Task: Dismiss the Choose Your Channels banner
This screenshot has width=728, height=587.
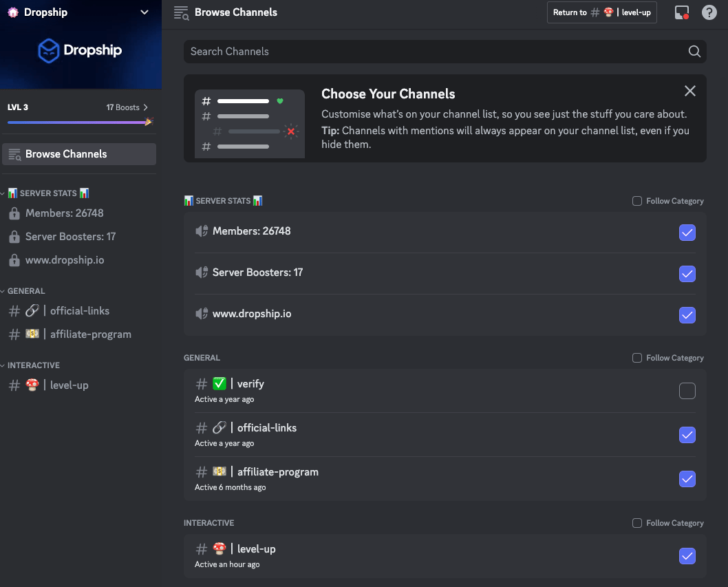Action: pyautogui.click(x=690, y=91)
